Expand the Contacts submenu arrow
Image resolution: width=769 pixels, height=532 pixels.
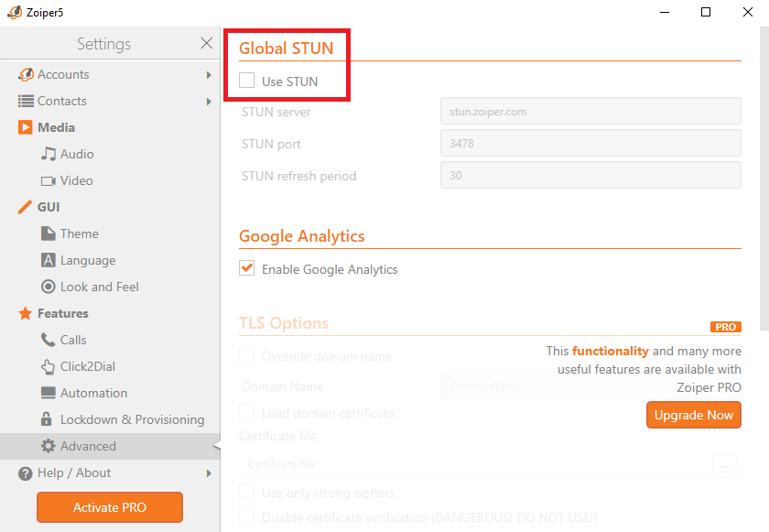point(209,102)
